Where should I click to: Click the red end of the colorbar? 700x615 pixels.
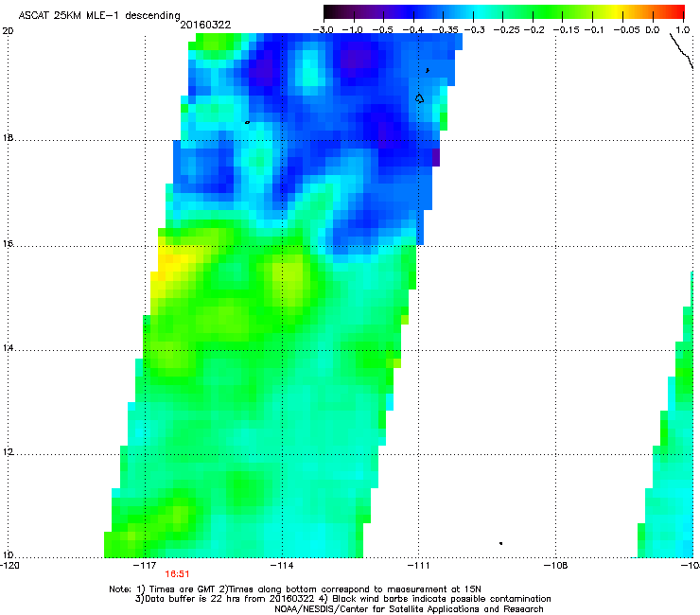click(x=676, y=12)
